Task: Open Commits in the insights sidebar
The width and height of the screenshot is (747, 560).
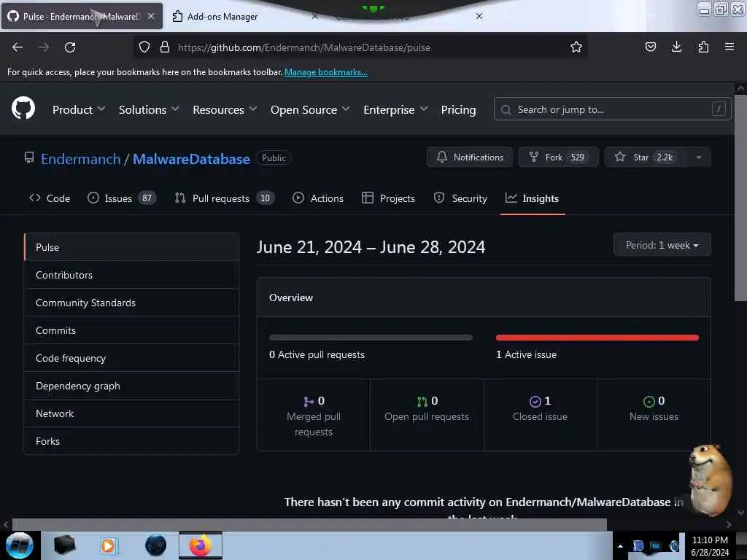Action: [x=131, y=330]
